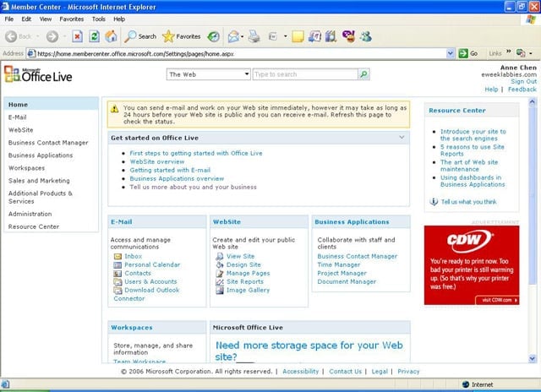Click the Contacts list icon

(117, 273)
